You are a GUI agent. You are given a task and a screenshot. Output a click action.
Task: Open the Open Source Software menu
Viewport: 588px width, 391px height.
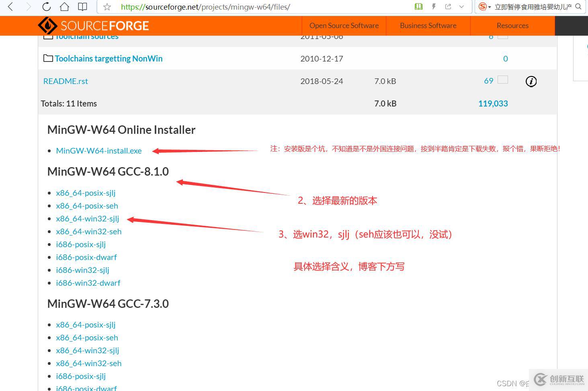[x=344, y=26]
